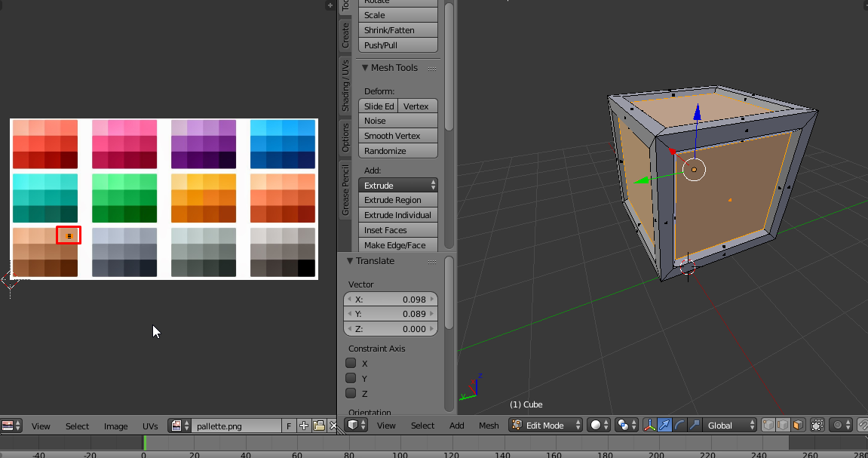Switch to the Shading / UVs tab
868x458 pixels.
pos(345,86)
